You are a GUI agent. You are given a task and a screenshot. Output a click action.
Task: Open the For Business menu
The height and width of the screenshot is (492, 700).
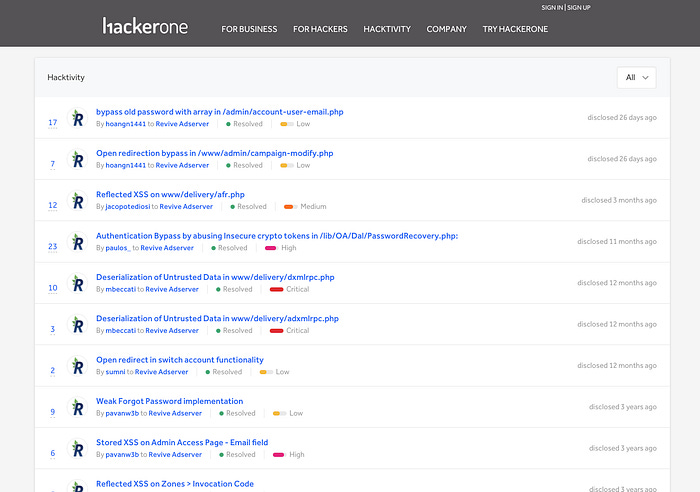point(249,29)
